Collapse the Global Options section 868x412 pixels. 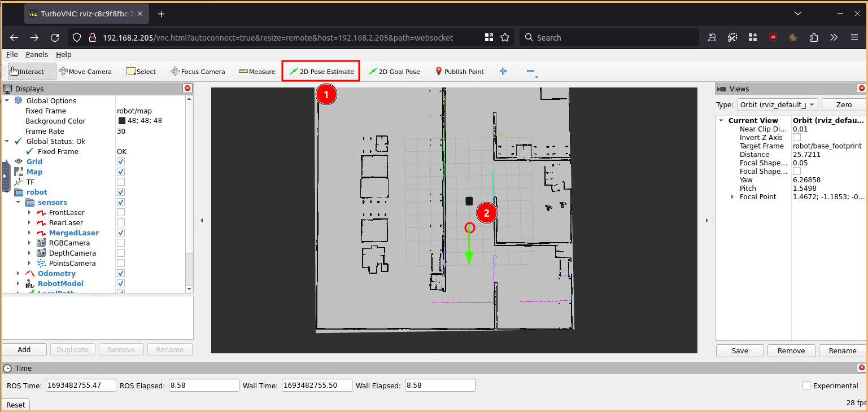7,100
